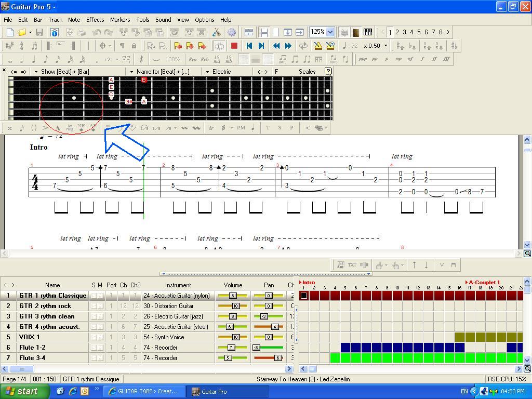Open the Scales browser
The height and width of the screenshot is (399, 532).
[x=307, y=71]
